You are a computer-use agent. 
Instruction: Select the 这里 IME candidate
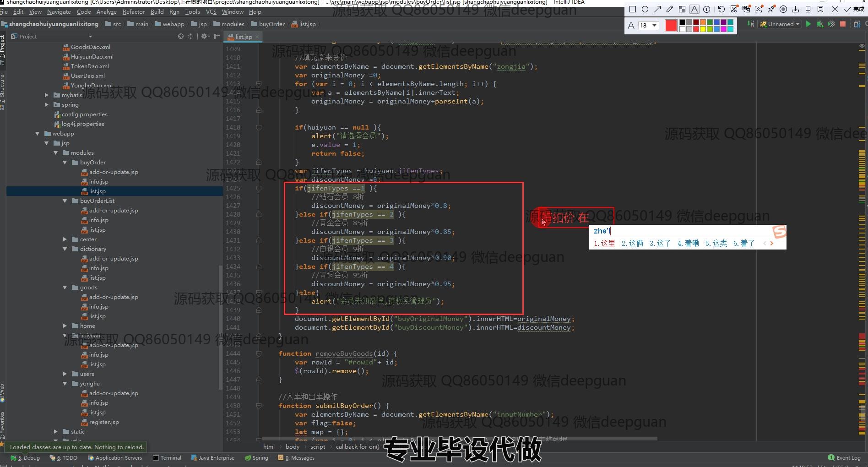coord(605,243)
